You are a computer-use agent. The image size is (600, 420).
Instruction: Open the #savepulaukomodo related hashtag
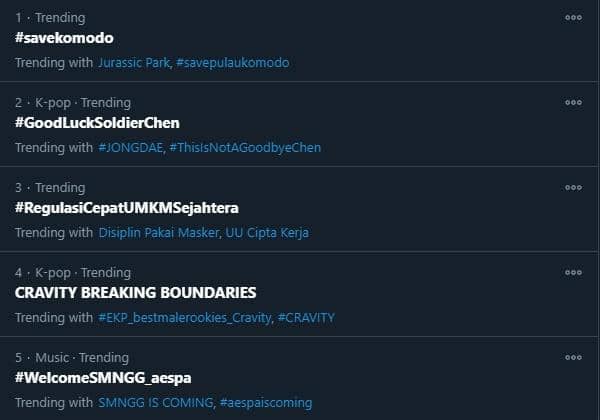232,63
